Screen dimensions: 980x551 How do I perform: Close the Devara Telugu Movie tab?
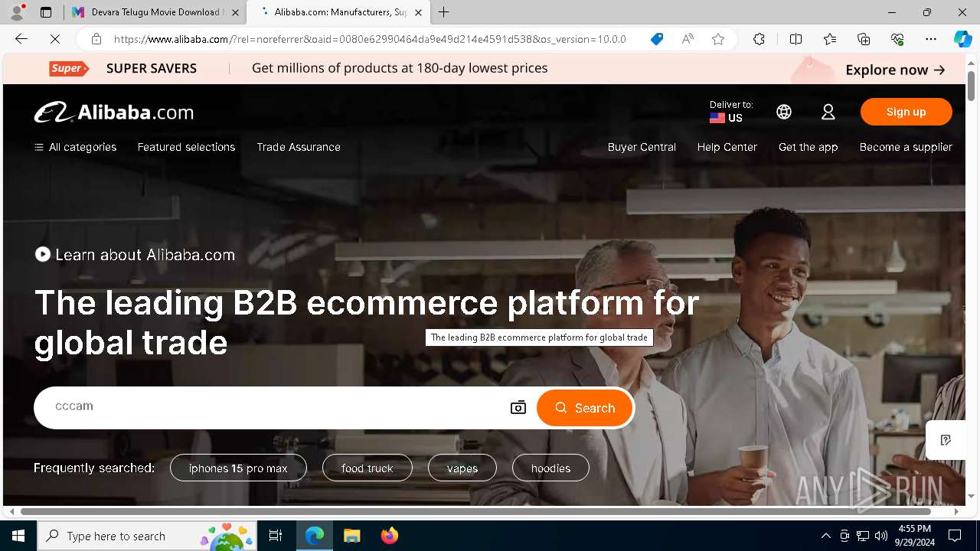(235, 12)
